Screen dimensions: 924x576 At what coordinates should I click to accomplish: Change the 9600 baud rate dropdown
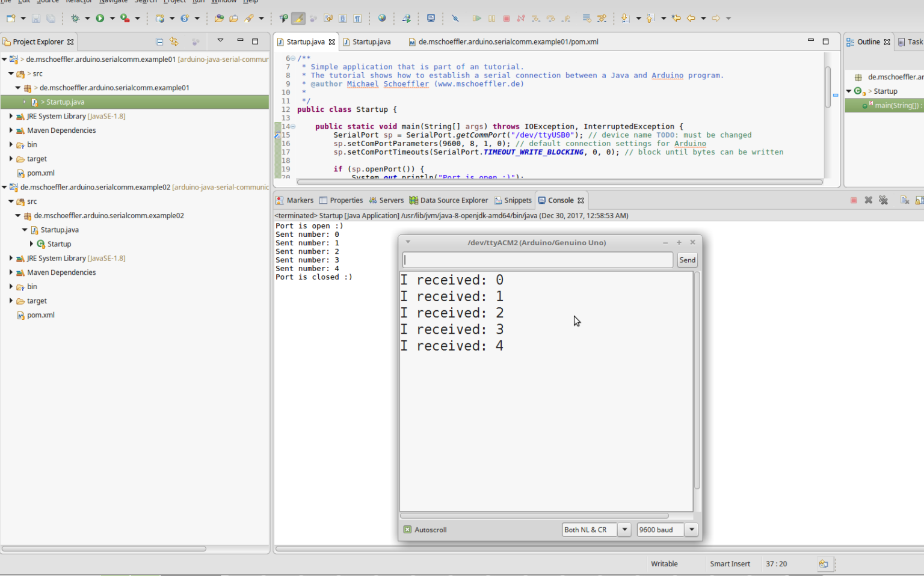click(x=691, y=530)
